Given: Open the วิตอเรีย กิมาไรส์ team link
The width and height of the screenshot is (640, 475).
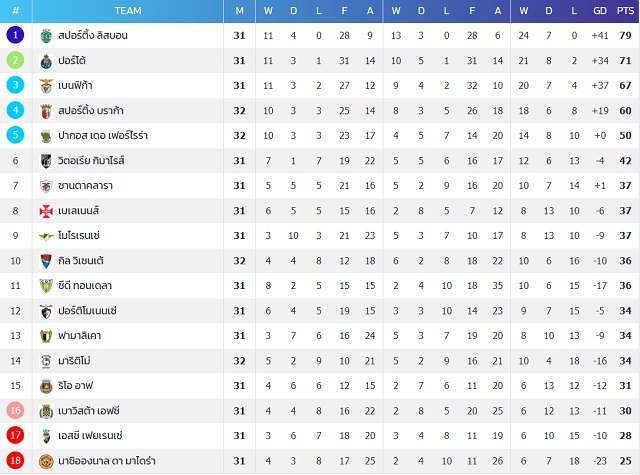Looking at the screenshot, I should pyautogui.click(x=91, y=160).
